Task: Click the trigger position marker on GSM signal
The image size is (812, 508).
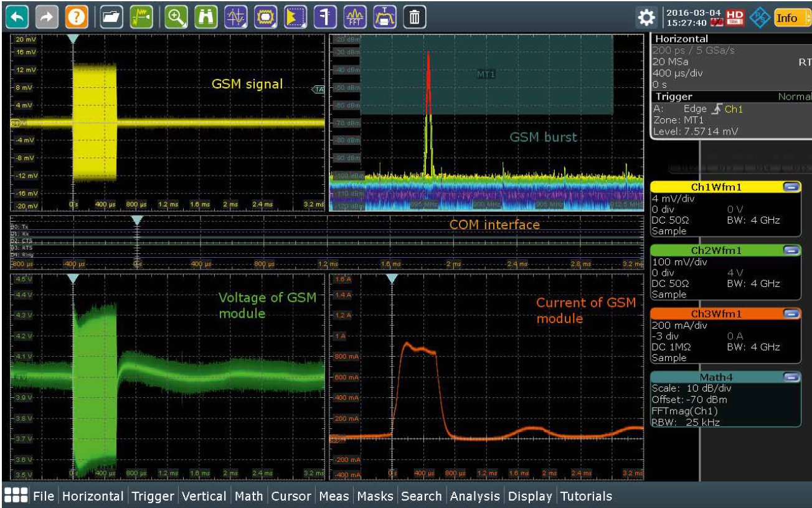Action: pyautogui.click(x=73, y=39)
